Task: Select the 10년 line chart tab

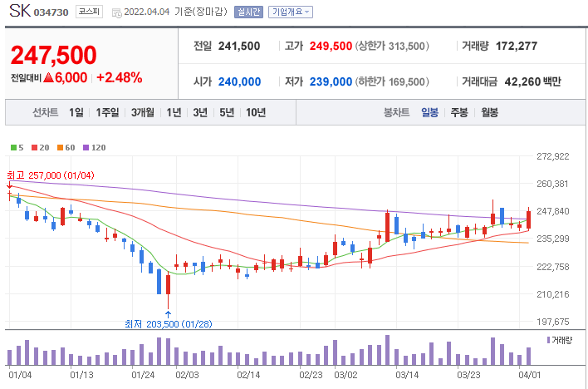Action: pyautogui.click(x=256, y=112)
